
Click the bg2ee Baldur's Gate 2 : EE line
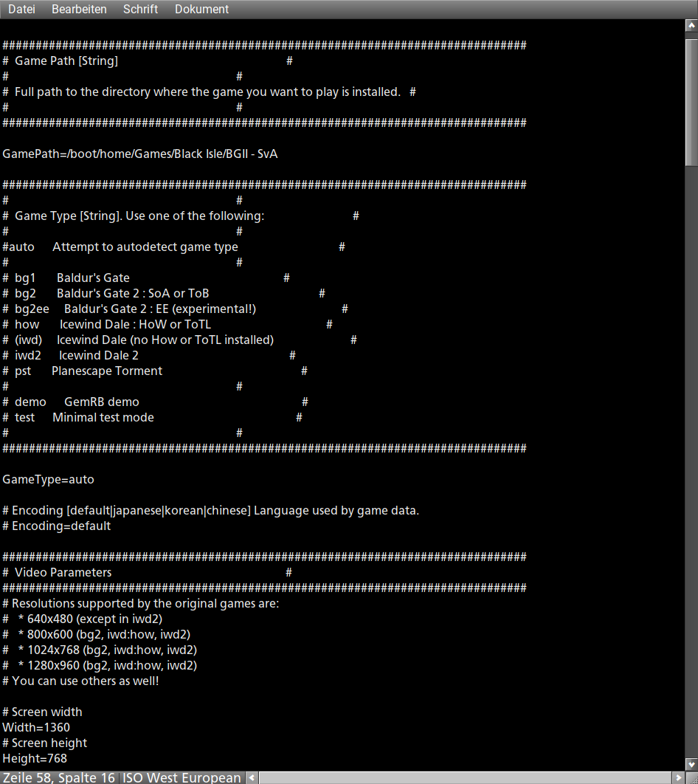click(x=148, y=309)
